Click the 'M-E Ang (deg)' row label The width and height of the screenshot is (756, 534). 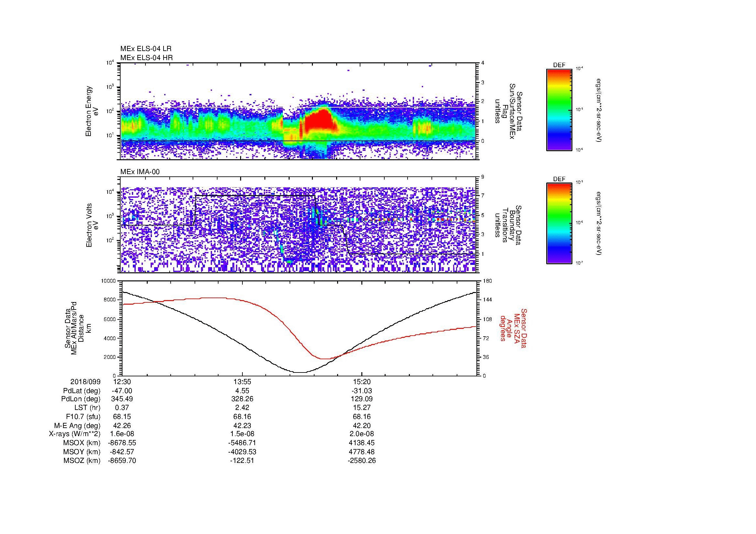point(77,426)
